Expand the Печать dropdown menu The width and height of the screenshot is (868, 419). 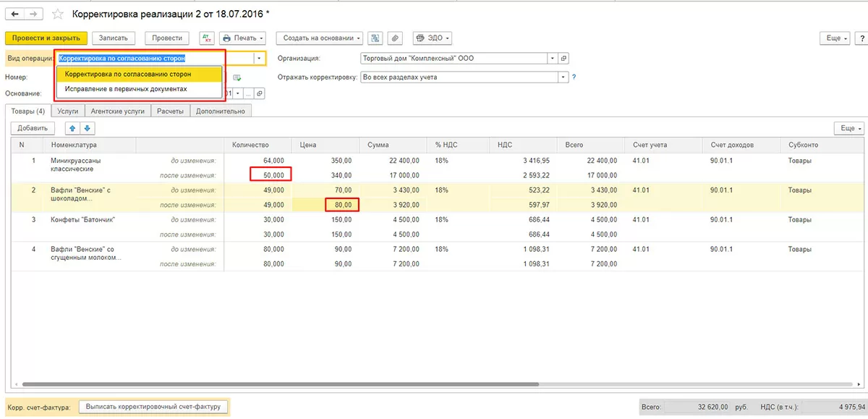[x=243, y=38]
